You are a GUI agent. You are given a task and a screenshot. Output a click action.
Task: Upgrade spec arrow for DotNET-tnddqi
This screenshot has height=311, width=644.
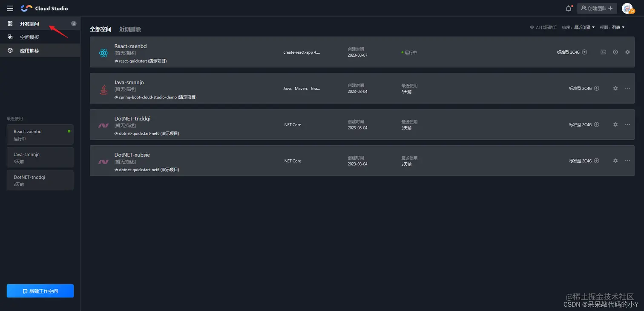[x=596, y=124]
